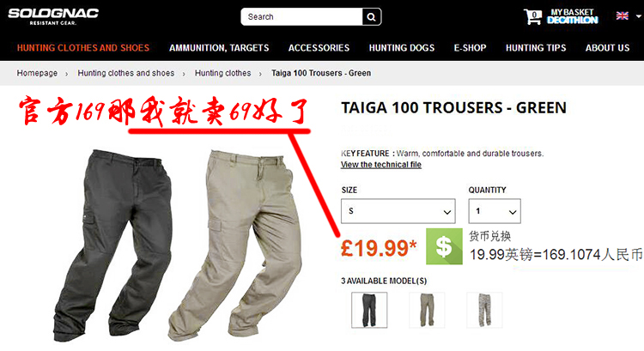Viewport: 644px width, 351px height.
Task: Go to Hunting Dogs section
Action: [401, 48]
